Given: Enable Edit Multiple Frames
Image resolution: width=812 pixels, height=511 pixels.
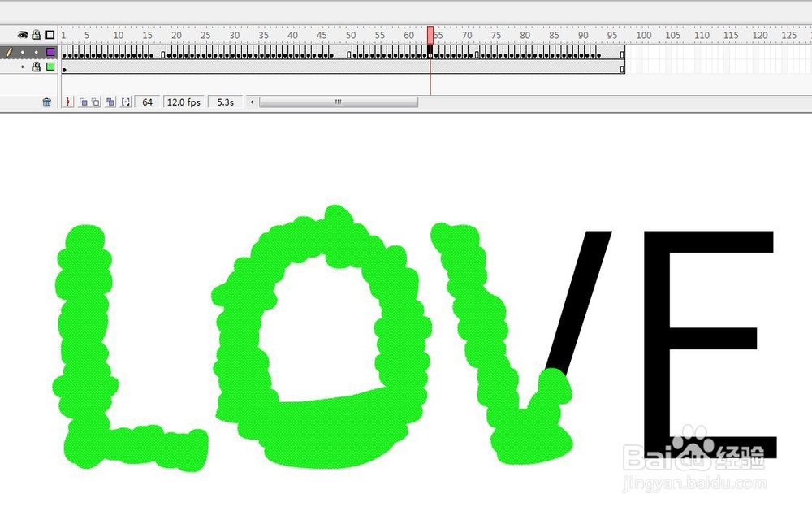Looking at the screenshot, I should [x=110, y=102].
